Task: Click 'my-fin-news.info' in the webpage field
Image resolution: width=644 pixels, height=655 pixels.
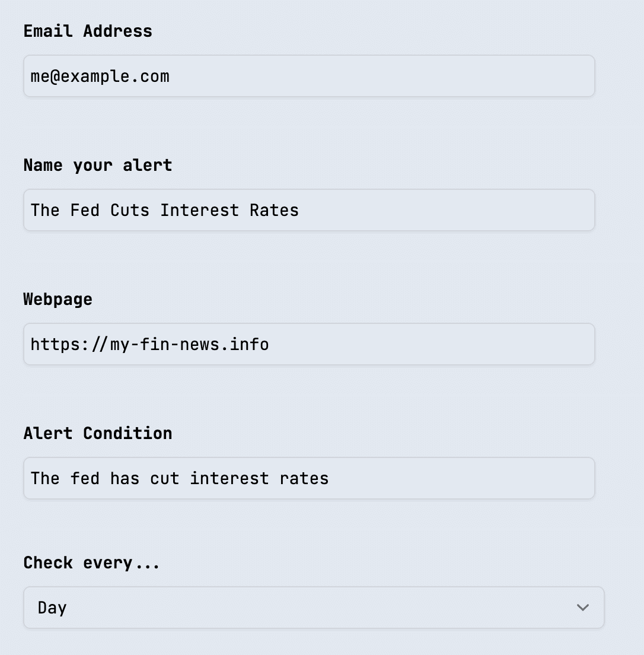Action: (x=189, y=344)
